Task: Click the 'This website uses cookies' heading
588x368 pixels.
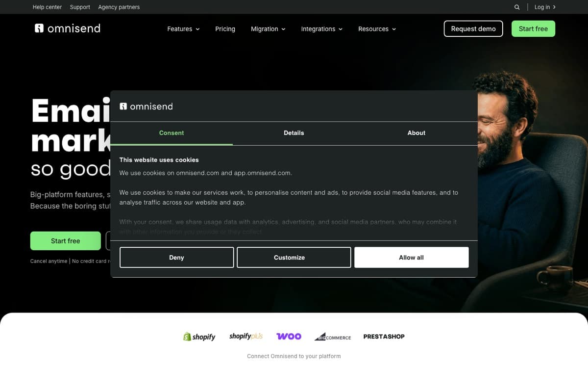Action: click(159, 160)
